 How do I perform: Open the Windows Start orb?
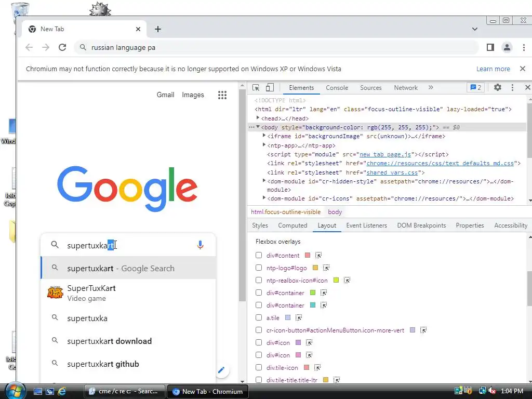tap(15, 391)
